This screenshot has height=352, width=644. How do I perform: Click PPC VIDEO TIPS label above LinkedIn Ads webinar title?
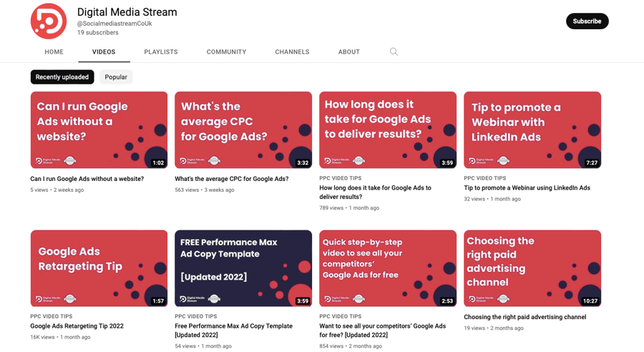[x=485, y=178]
